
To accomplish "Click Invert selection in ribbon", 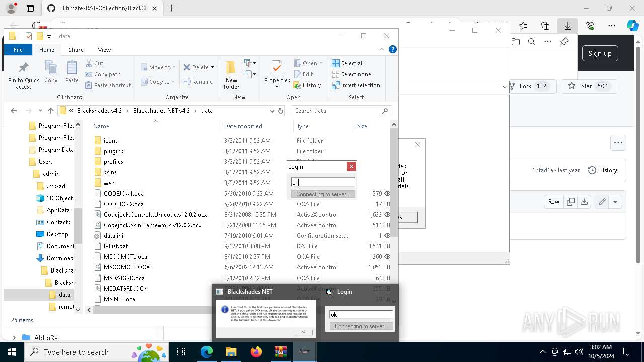I will point(356,85).
